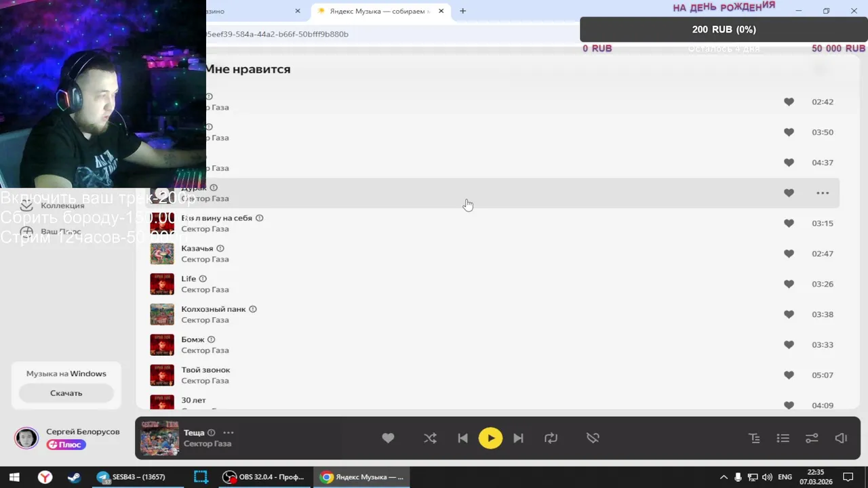Switch the ENG input language indicator
This screenshot has height=488, width=868.
[x=785, y=477]
